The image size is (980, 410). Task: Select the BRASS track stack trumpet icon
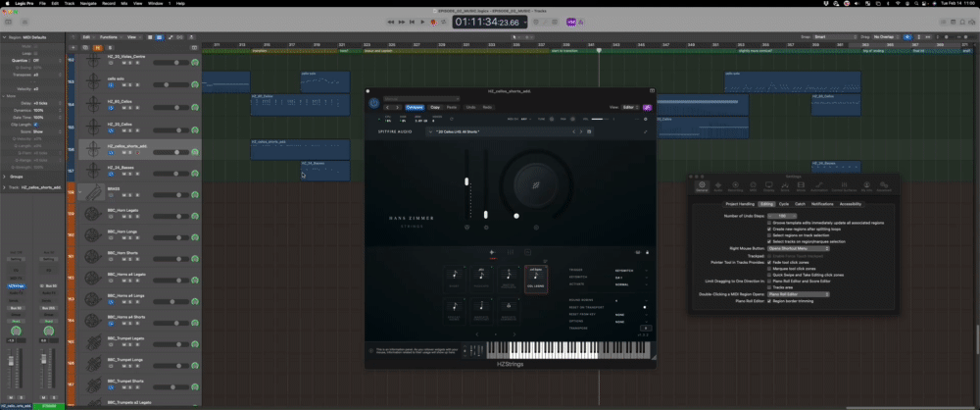coord(93,192)
